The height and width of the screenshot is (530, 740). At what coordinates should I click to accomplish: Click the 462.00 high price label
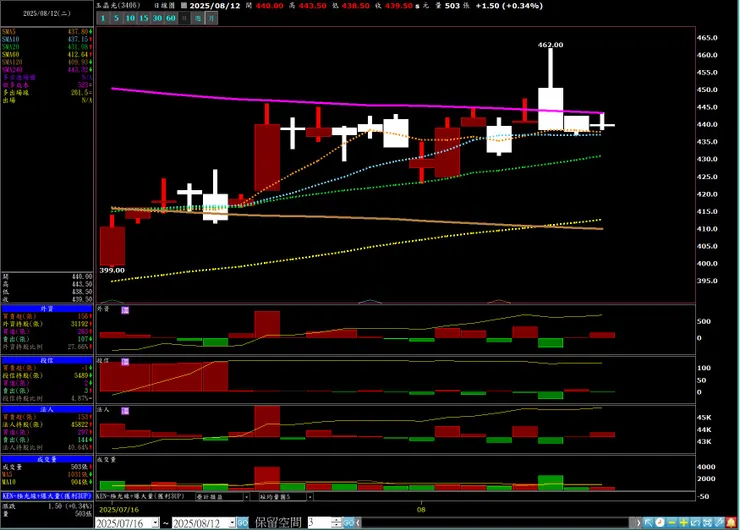pyautogui.click(x=550, y=45)
